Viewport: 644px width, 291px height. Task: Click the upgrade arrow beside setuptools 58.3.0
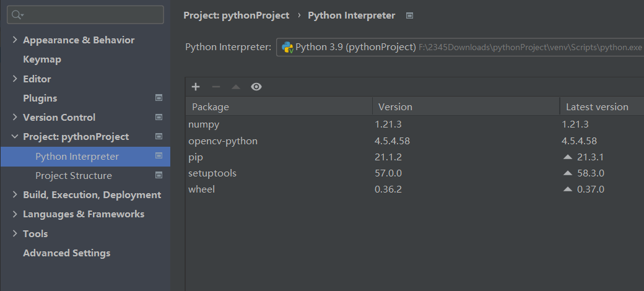[568, 173]
